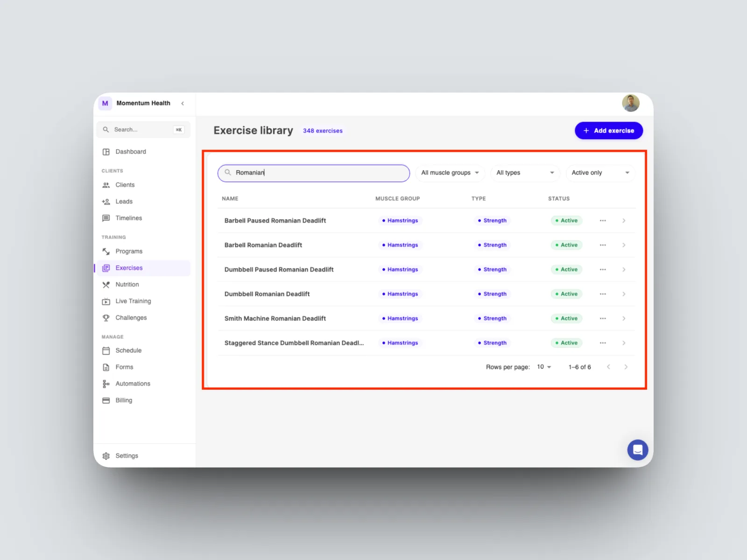The image size is (747, 560).
Task: Open the All muscle groups filter
Action: tap(450, 173)
